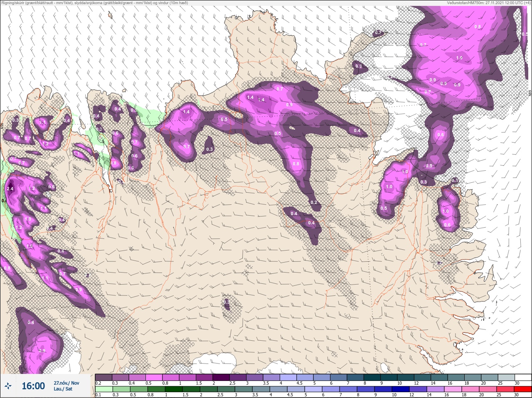Click the 2.4 precipitation value on the map

point(11,189)
